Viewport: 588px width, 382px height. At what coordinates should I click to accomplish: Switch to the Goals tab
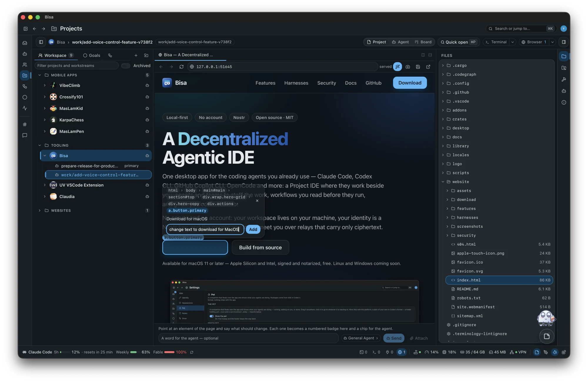[x=92, y=55]
